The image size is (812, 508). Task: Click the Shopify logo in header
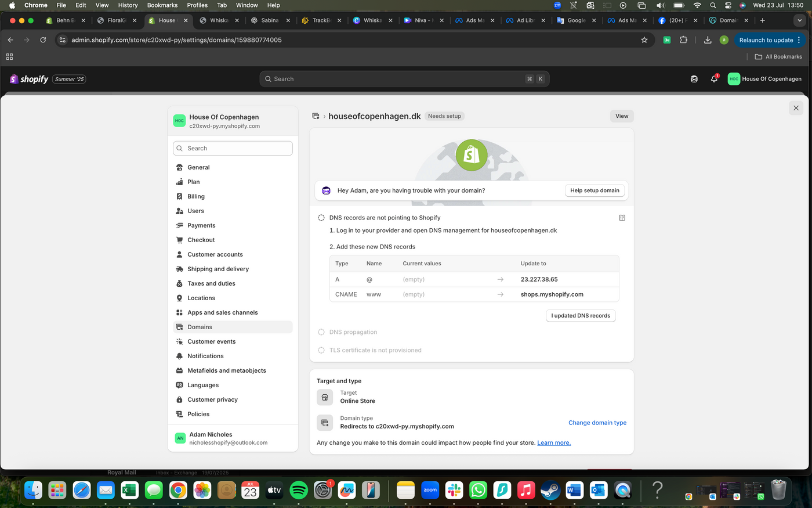click(x=29, y=79)
